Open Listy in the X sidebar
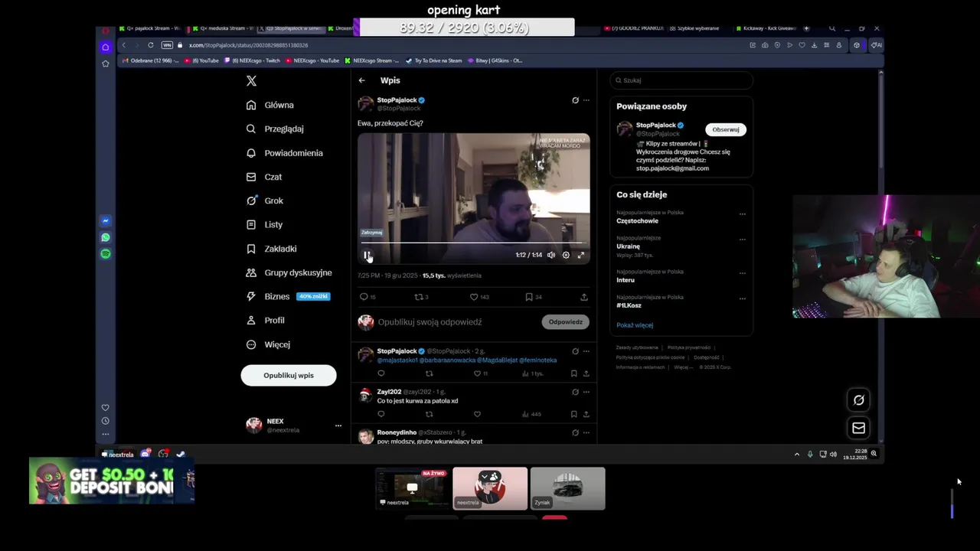Image resolution: width=980 pixels, height=551 pixels. (264, 224)
